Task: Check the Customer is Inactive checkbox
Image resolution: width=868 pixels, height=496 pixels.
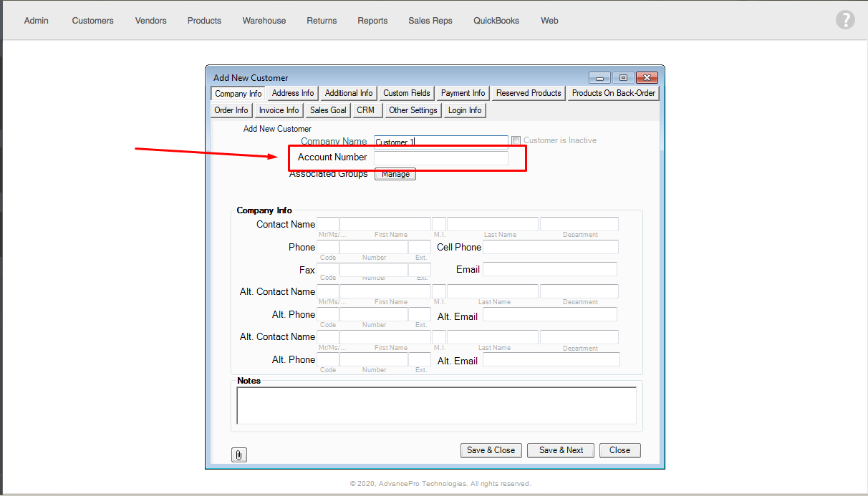Action: 516,141
